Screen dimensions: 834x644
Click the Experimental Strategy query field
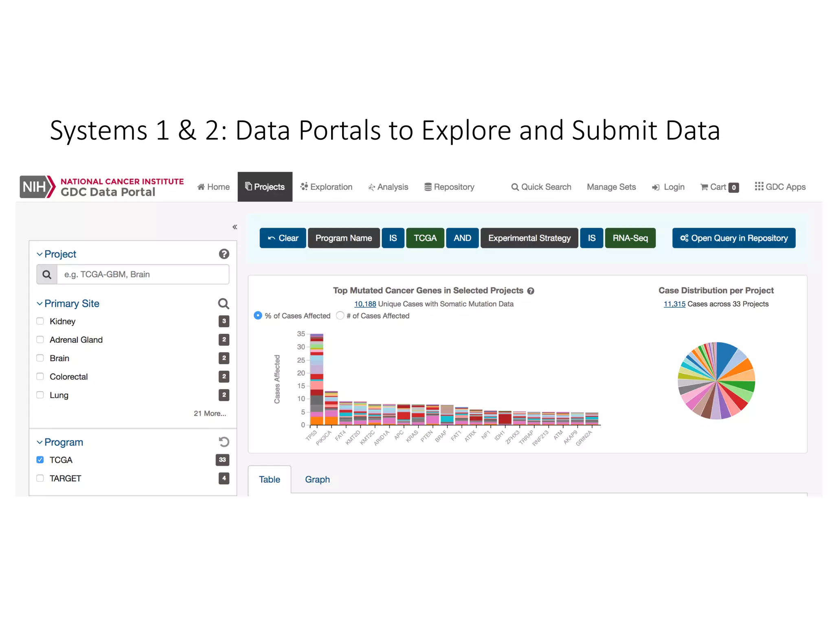[529, 238]
